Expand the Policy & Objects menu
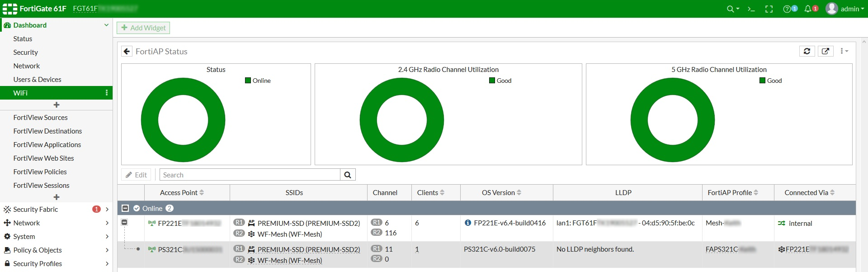868x272 pixels. tap(56, 250)
